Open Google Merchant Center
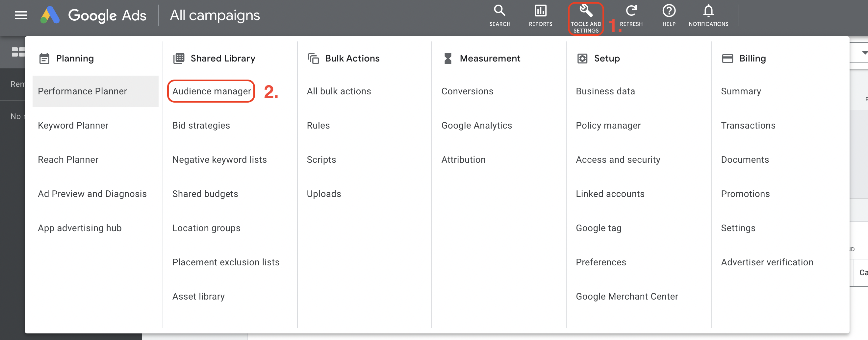868x340 pixels. pos(627,297)
